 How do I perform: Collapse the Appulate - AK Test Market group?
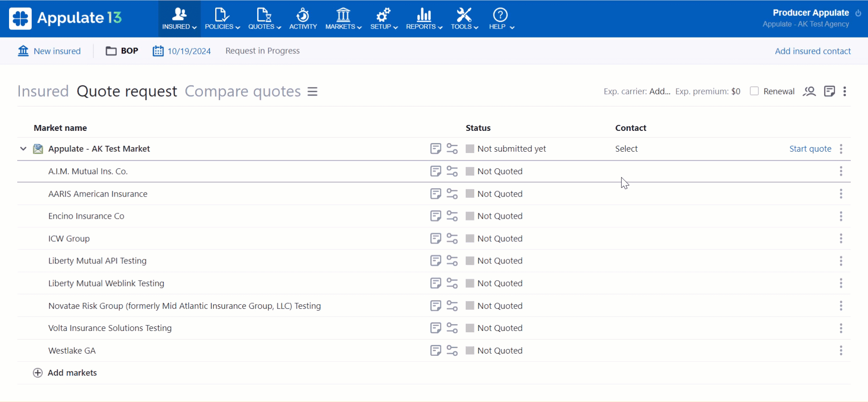click(23, 148)
